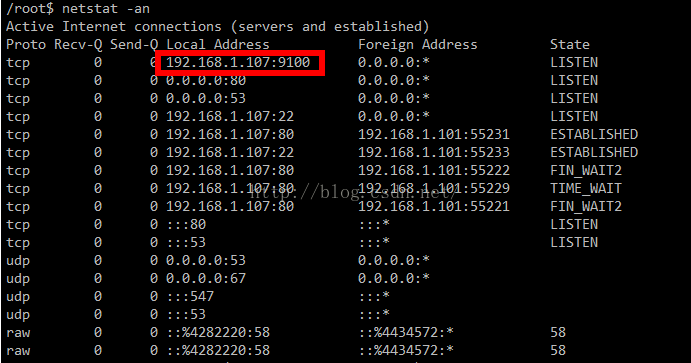Select foreign address 192.168.1.101:55229
Viewport: 691px width, 363px height.
(434, 189)
